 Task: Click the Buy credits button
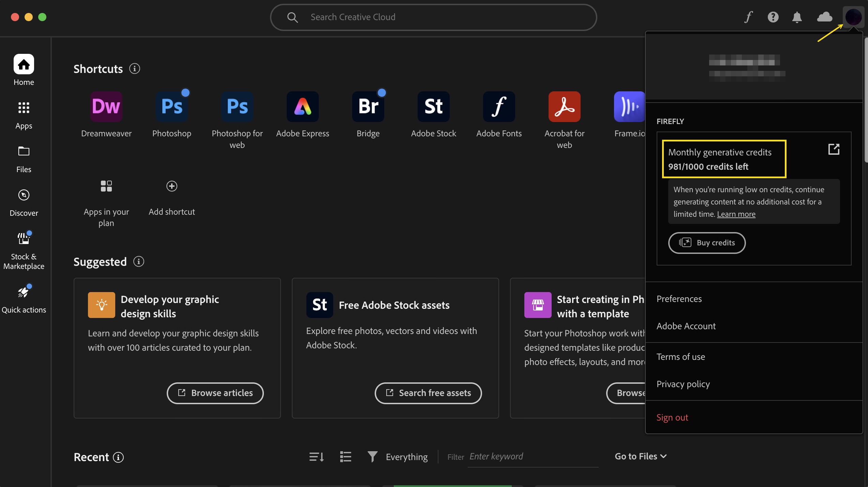pos(707,243)
